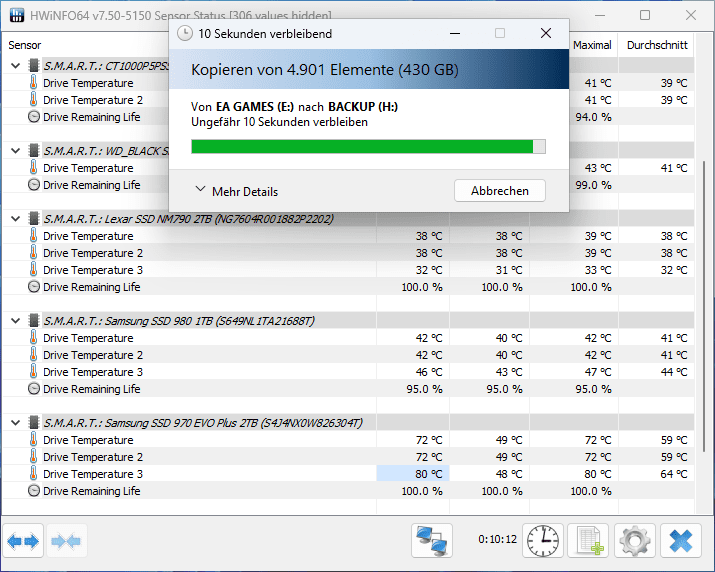
Task: Click the blue X close sensors button
Action: (x=681, y=541)
